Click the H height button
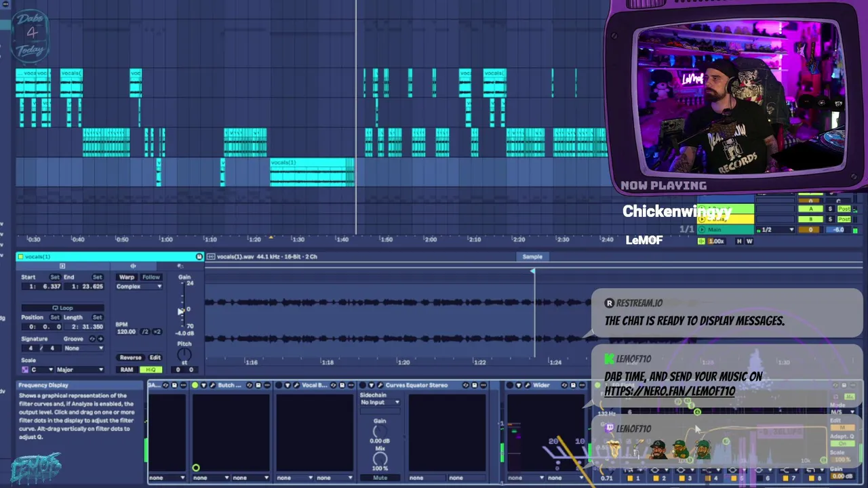The image size is (868, 488). 739,241
